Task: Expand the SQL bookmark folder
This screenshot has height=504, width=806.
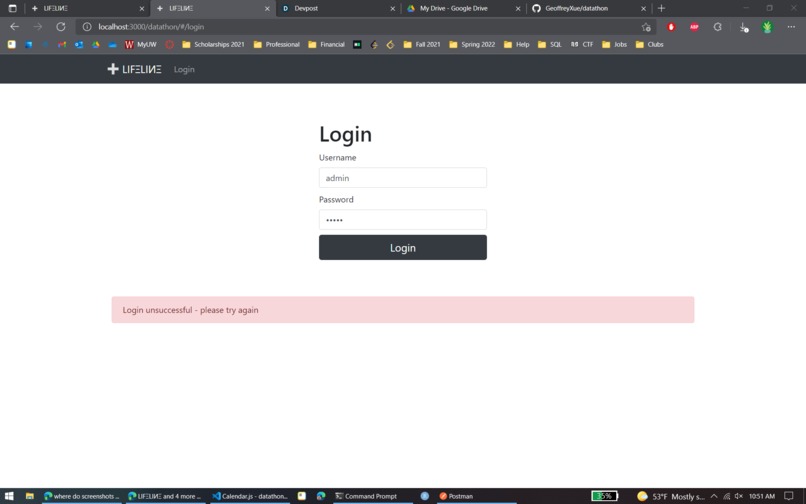Action: [x=549, y=45]
